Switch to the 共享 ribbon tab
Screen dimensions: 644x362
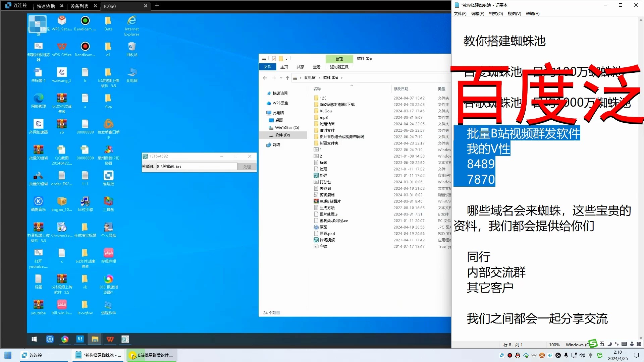click(x=300, y=67)
